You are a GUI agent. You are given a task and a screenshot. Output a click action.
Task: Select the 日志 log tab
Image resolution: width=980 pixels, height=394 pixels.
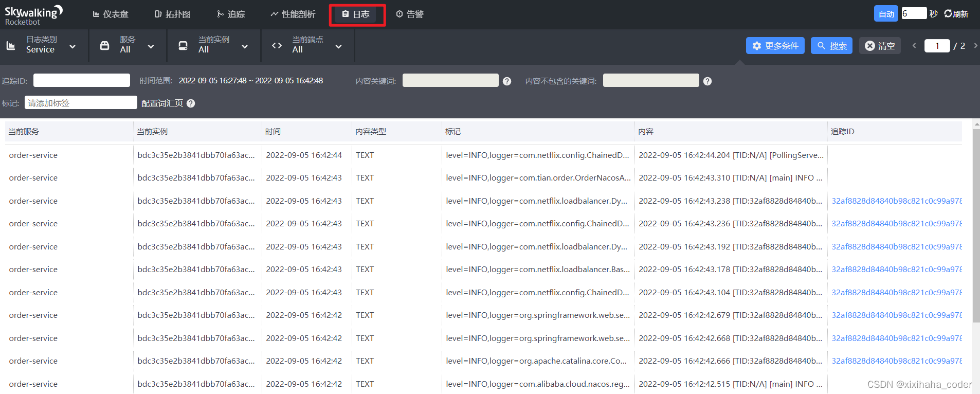356,14
